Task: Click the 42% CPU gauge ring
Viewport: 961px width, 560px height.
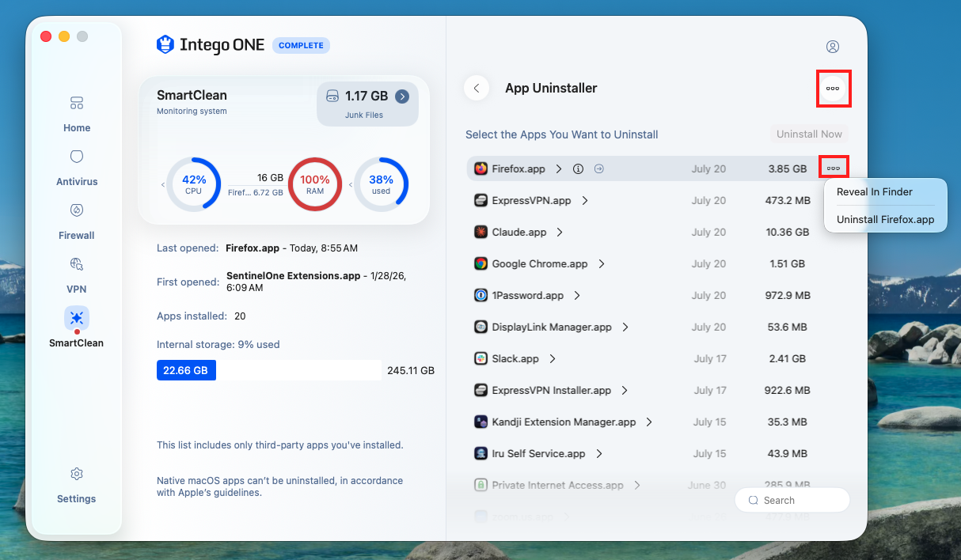Action: tap(194, 184)
